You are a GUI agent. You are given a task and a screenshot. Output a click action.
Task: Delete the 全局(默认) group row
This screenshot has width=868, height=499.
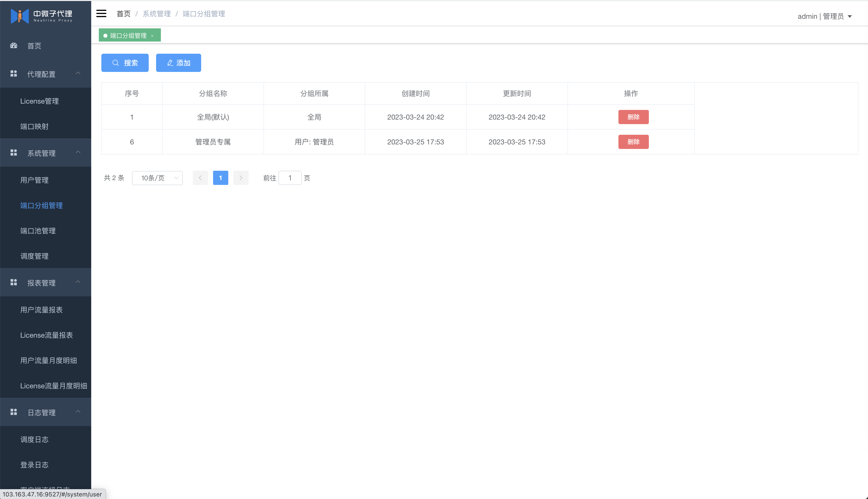click(633, 117)
